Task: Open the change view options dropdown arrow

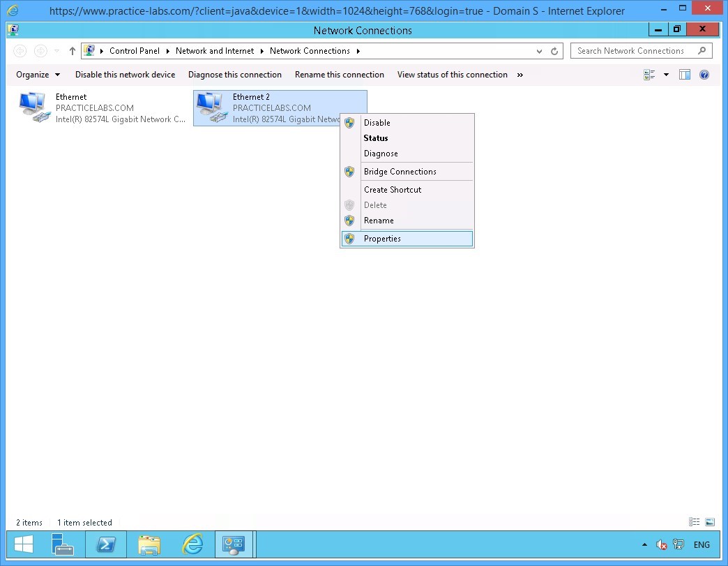Action: pos(666,75)
